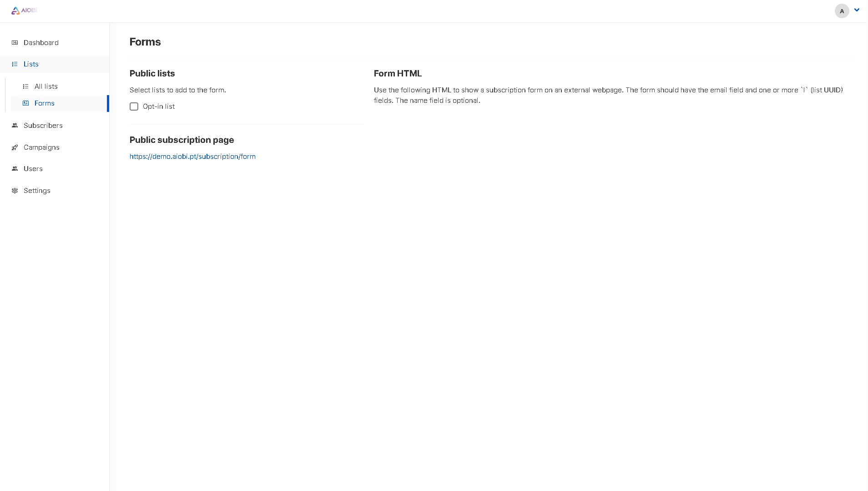Click the Subscribers people icon
The width and height of the screenshot is (868, 491).
tap(15, 125)
